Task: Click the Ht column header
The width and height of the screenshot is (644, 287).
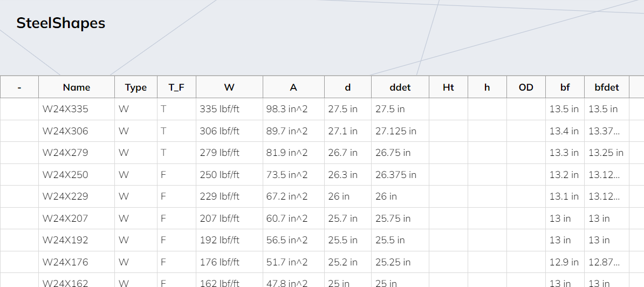Action: click(x=449, y=87)
